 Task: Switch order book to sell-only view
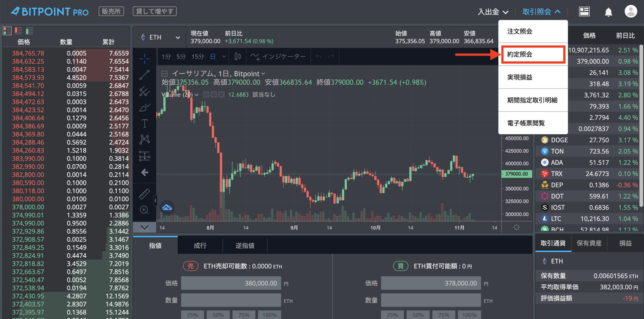(18, 31)
